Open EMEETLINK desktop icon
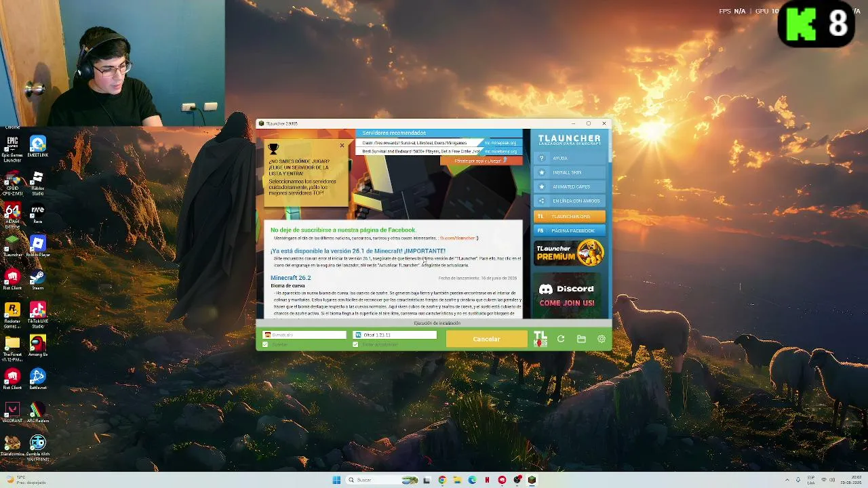Viewport: 868px width, 488px height. pos(38,147)
